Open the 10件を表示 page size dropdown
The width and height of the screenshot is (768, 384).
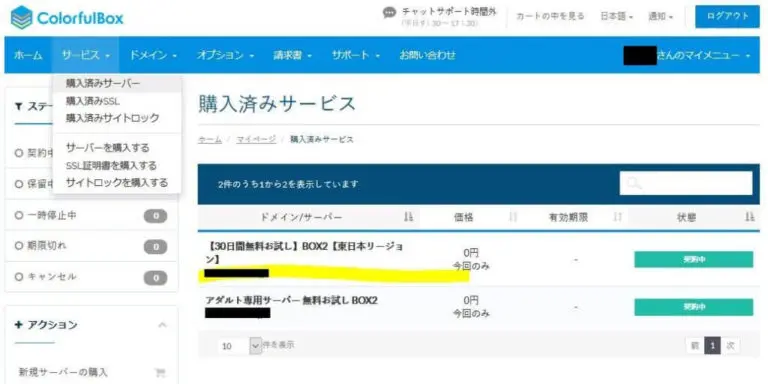click(240, 346)
